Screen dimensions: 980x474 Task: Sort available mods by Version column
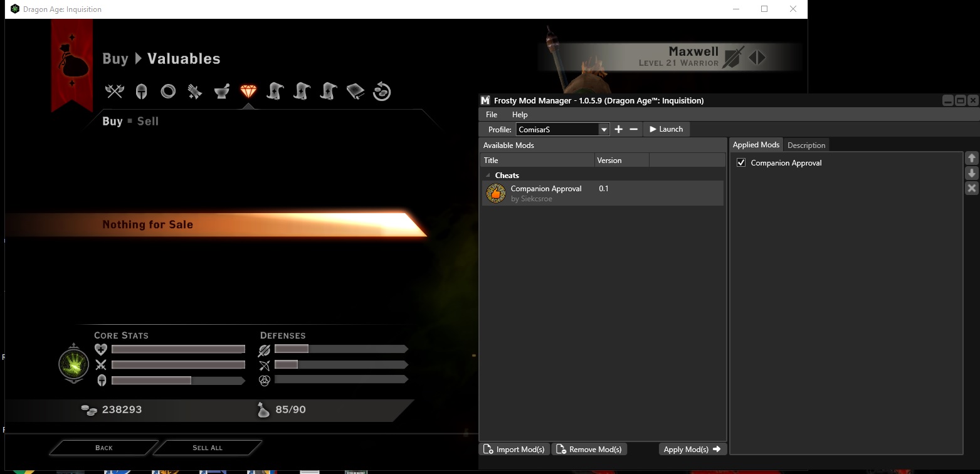(621, 161)
